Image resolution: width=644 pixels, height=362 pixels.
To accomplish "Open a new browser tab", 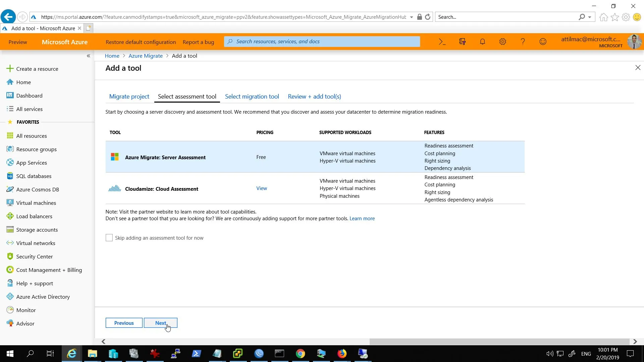I will click(x=88, y=28).
